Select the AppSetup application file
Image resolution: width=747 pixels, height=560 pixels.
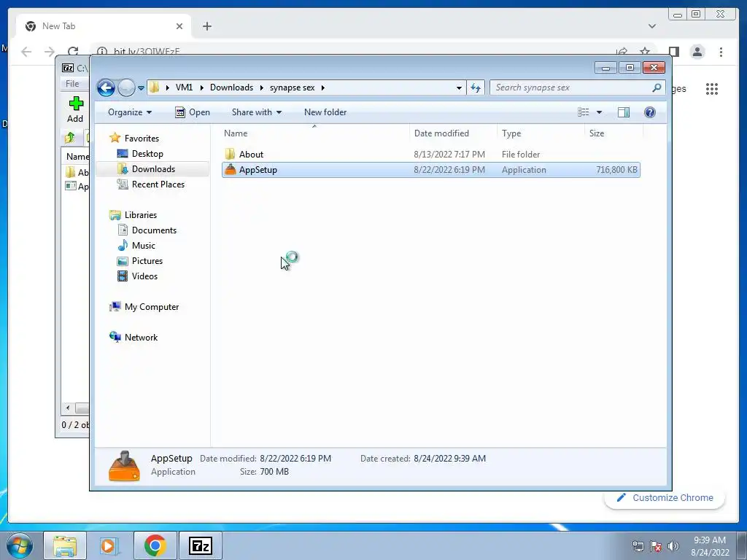430,170
